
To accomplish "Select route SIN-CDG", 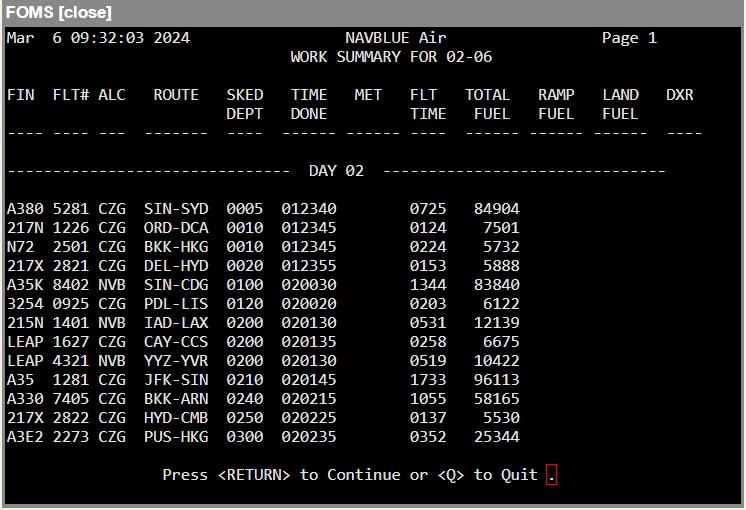I will click(176, 285).
